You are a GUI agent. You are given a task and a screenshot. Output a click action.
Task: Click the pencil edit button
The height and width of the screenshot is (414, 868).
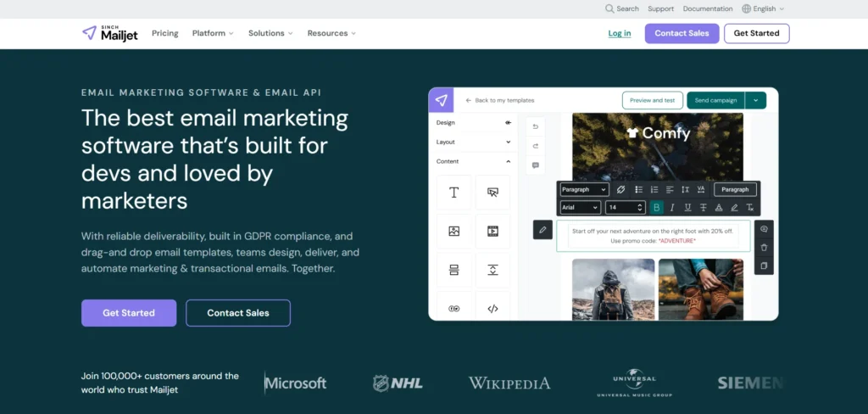point(542,229)
